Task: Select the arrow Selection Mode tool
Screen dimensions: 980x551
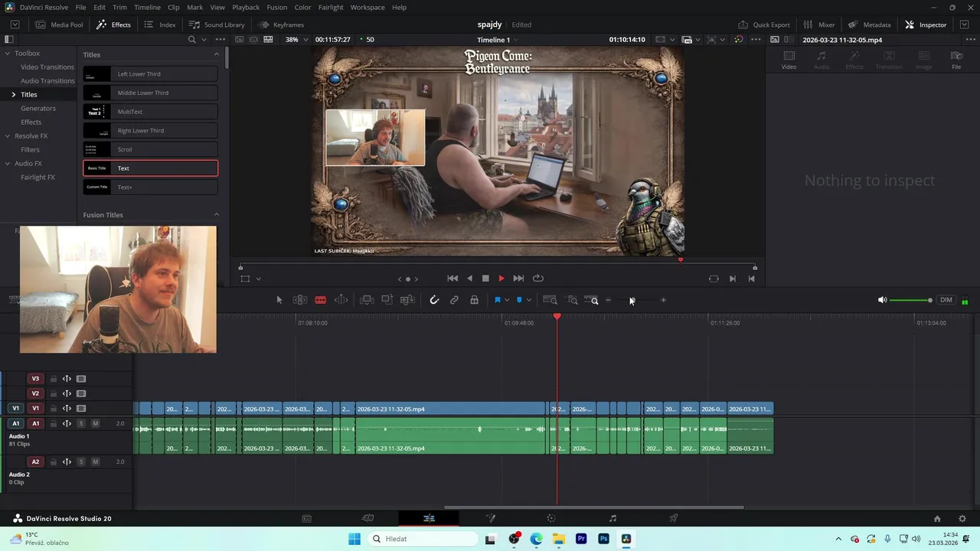Action: click(x=279, y=300)
